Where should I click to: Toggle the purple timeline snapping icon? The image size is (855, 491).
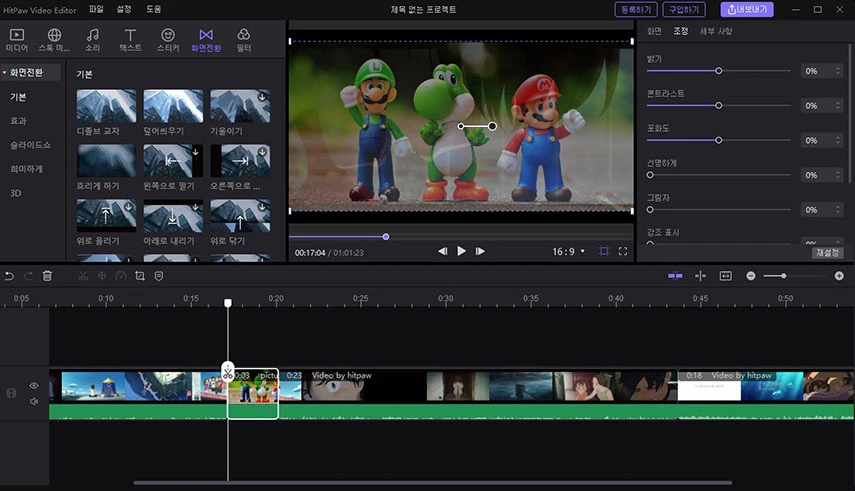point(675,276)
